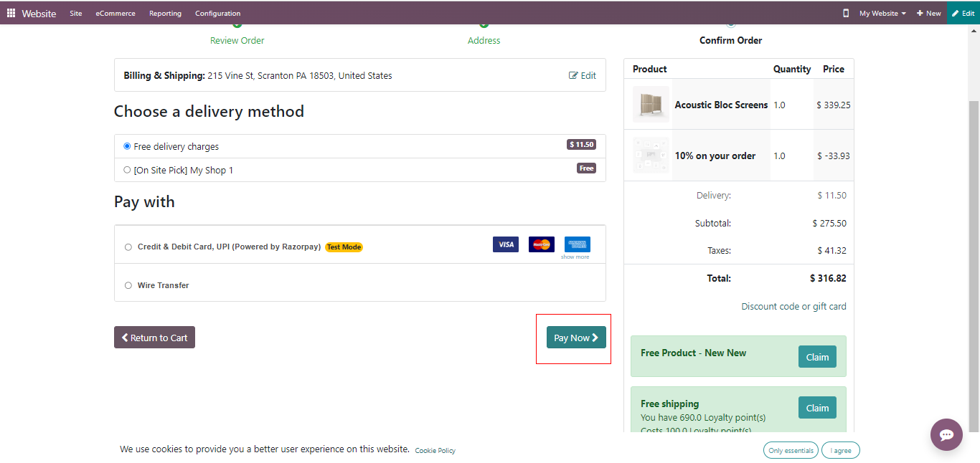Click the Visa card logo

pyautogui.click(x=506, y=244)
